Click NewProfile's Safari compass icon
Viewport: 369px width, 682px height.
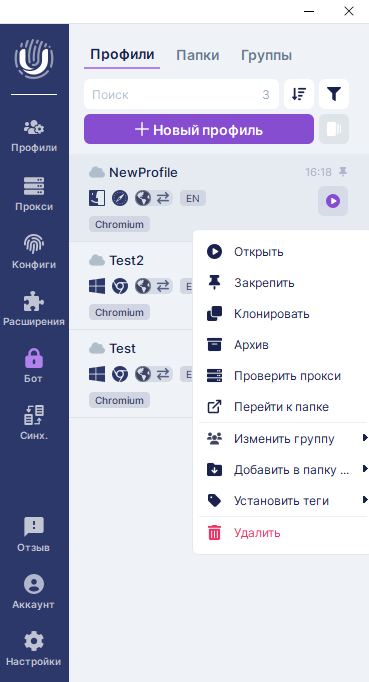click(x=120, y=198)
